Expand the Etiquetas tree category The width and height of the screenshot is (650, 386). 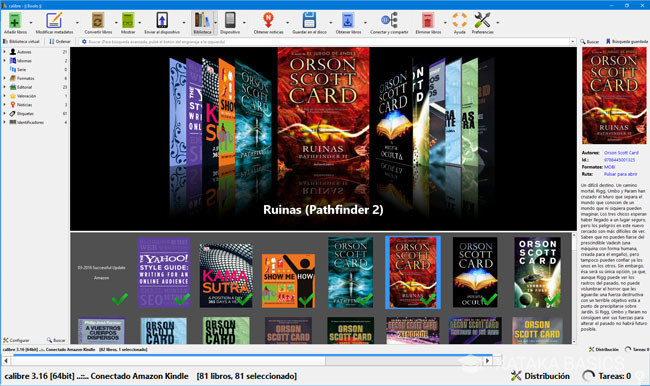tap(5, 113)
